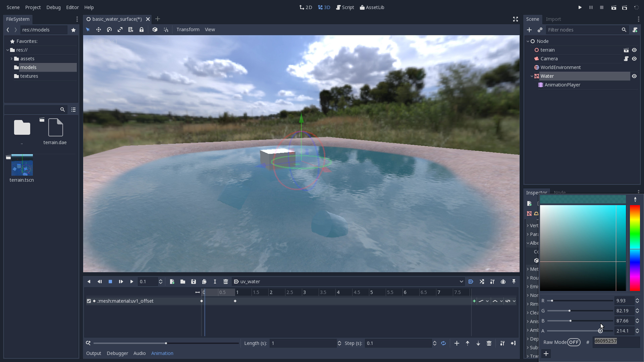Open the Debugger bottom panel
This screenshot has width=644, height=362.
coord(117,353)
